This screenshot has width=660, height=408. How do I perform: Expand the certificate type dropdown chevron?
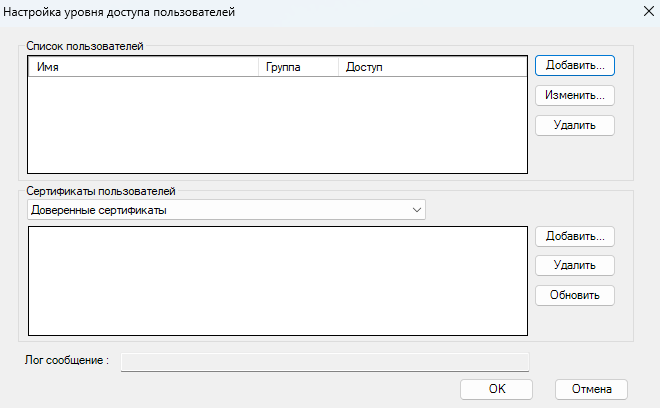click(x=416, y=210)
